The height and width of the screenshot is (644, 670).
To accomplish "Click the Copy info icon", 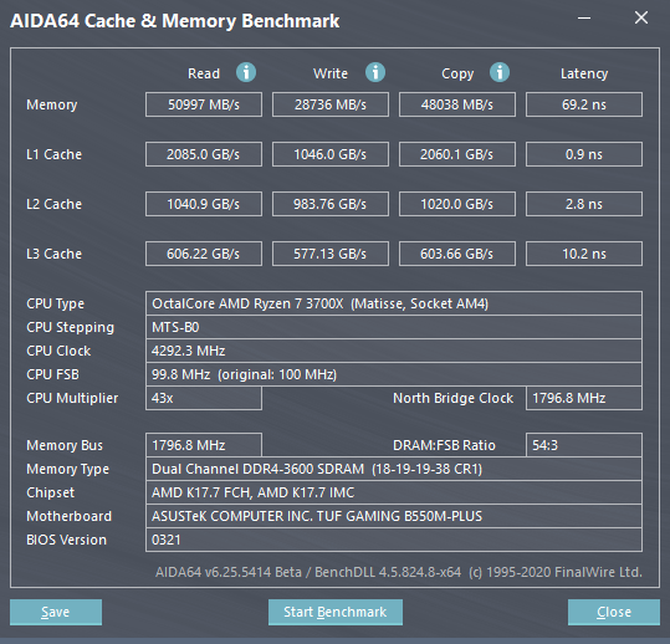I will click(499, 73).
